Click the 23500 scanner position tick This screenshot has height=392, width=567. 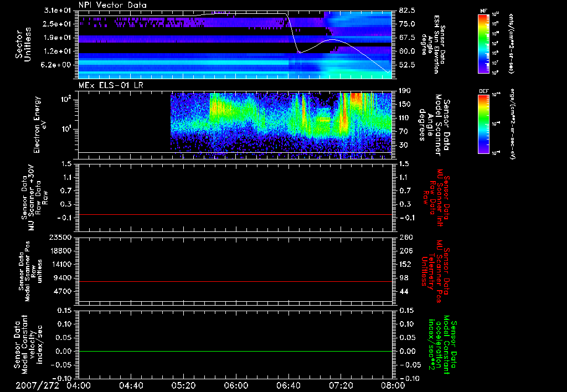click(60, 237)
